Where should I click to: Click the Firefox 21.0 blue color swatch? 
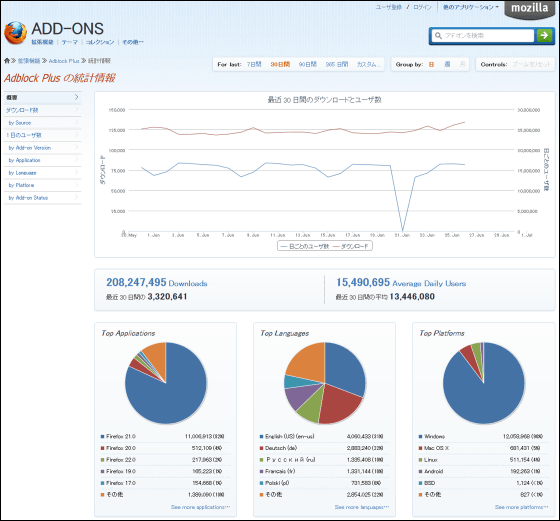click(102, 436)
